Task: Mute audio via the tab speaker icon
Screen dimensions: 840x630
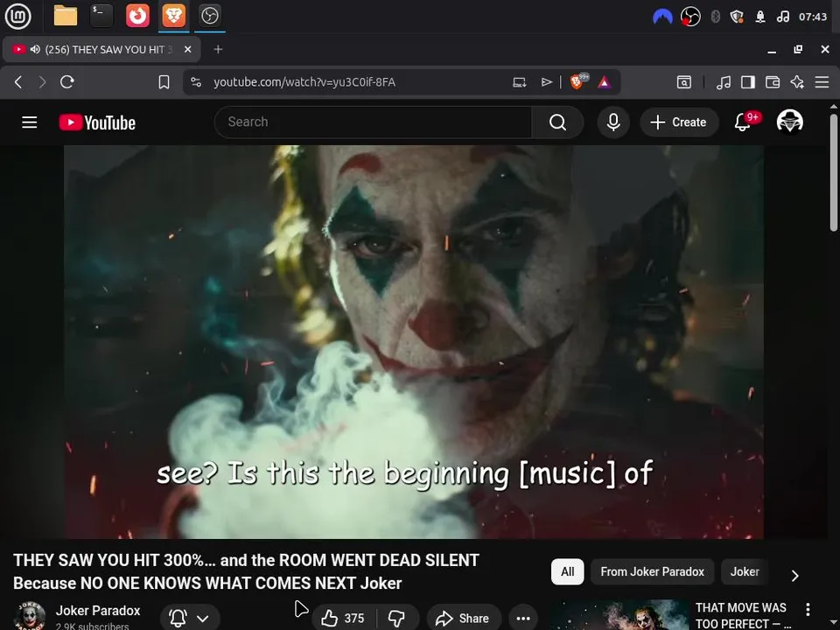Action: click(x=35, y=49)
